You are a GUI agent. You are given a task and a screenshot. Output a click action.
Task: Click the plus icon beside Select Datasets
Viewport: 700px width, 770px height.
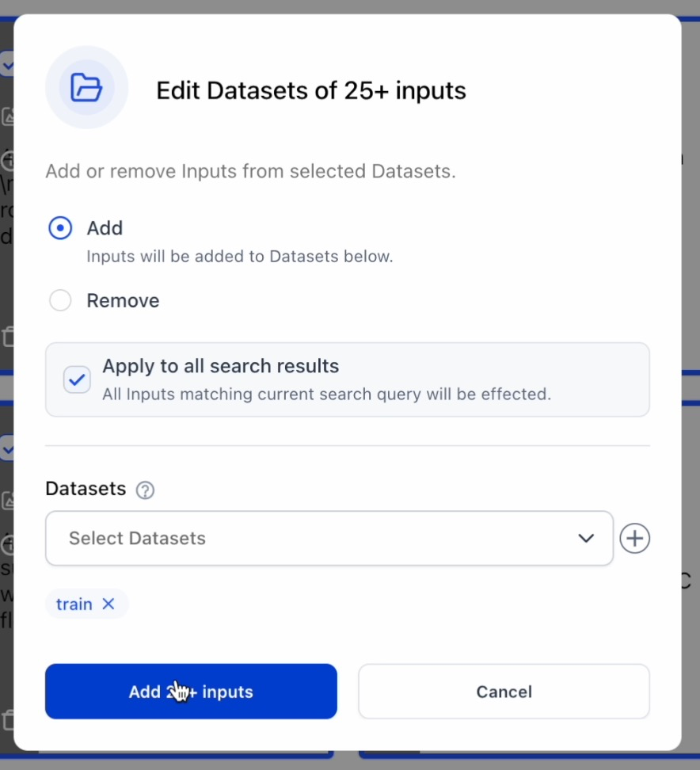(634, 539)
